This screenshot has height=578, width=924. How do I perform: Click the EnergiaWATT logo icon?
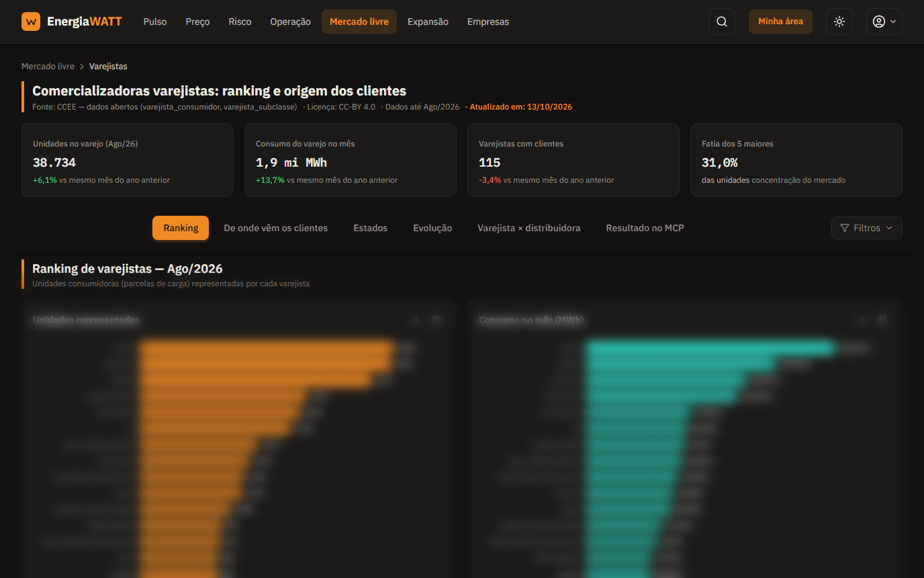31,22
